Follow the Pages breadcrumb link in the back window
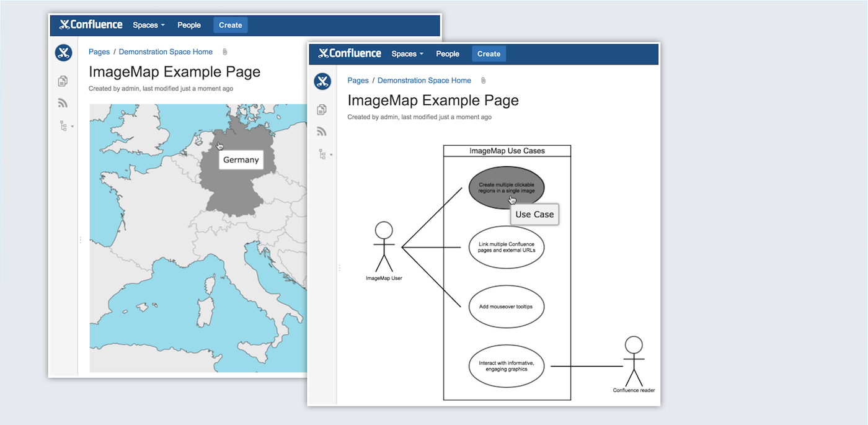The height and width of the screenshot is (425, 868). 99,52
